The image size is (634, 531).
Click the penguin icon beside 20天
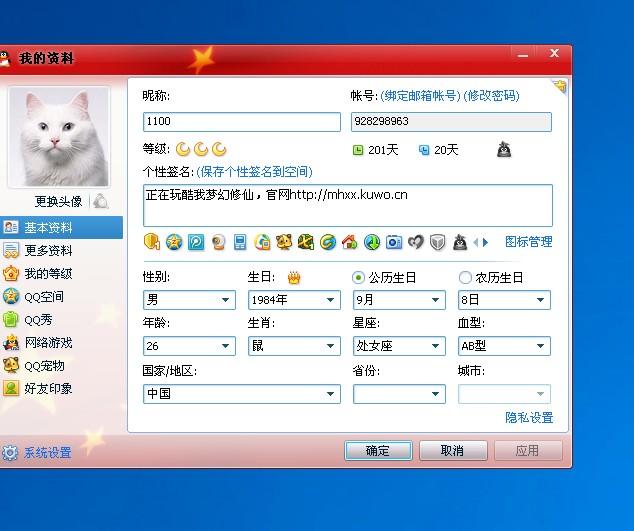[x=504, y=149]
